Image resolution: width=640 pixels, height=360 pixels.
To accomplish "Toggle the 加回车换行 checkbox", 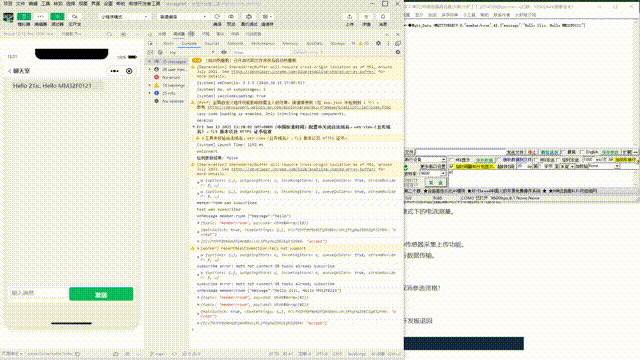I will pos(611,160).
